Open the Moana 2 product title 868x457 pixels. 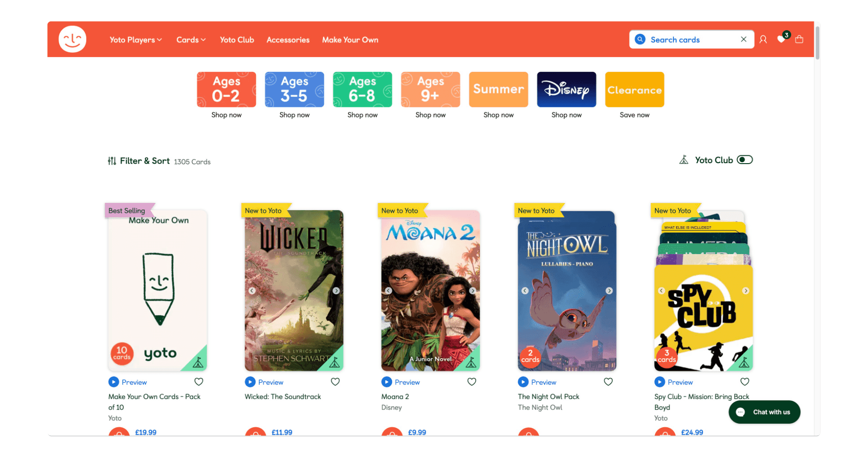pos(395,397)
